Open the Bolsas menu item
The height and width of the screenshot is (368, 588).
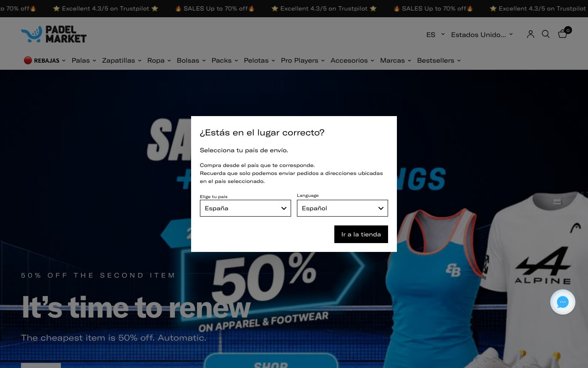tap(191, 61)
